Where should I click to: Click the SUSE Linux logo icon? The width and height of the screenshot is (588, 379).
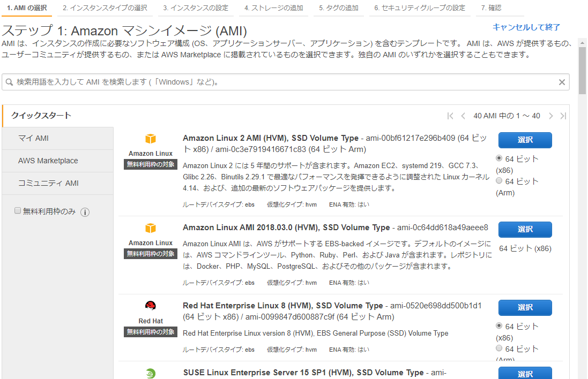click(x=151, y=374)
